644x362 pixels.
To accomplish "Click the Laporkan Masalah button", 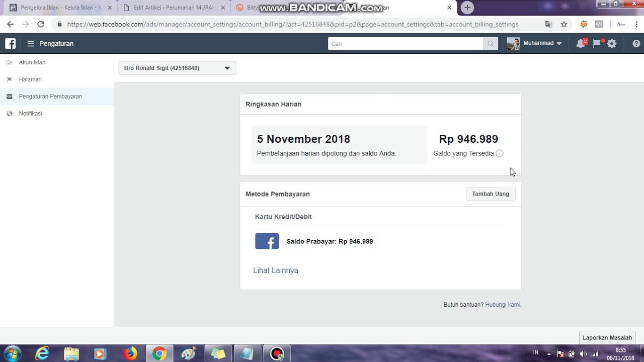I will tap(607, 338).
